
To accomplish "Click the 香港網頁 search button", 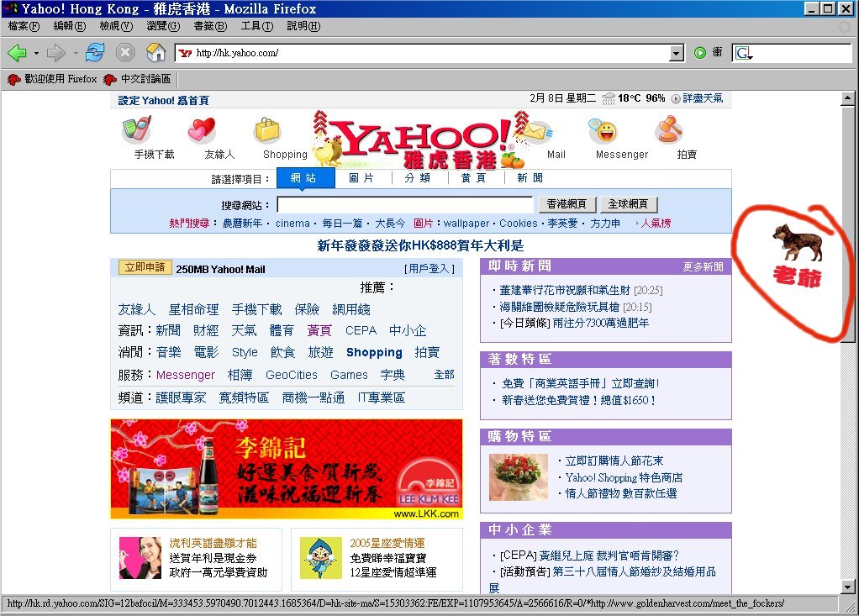I will [567, 204].
